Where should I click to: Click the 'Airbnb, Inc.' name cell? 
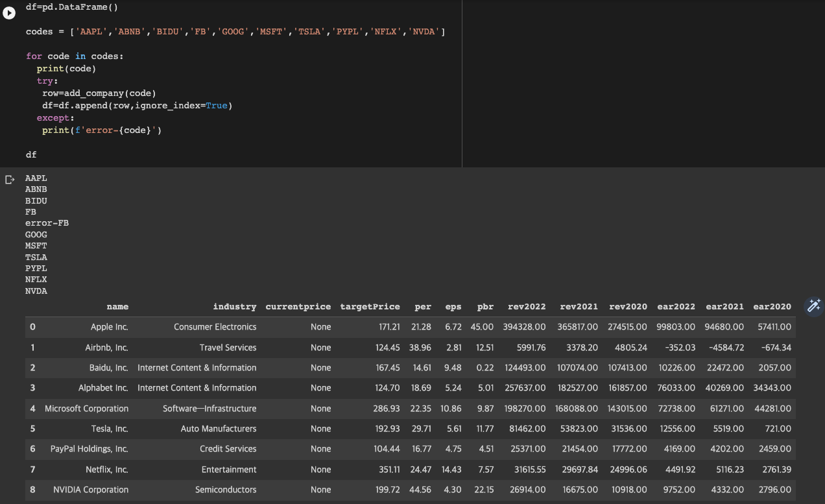coord(107,348)
